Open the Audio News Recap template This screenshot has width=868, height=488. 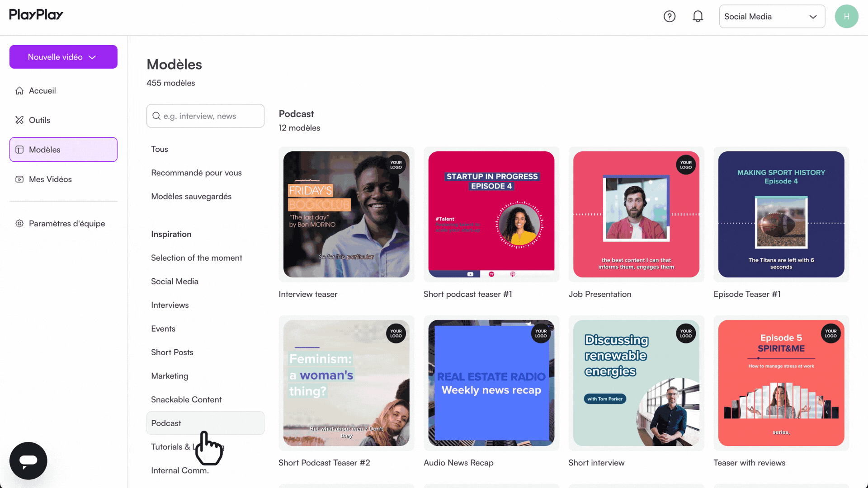click(x=491, y=383)
